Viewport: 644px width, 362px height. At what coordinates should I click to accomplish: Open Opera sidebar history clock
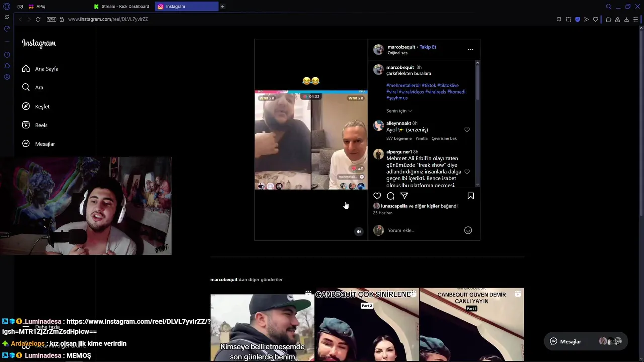(x=7, y=55)
